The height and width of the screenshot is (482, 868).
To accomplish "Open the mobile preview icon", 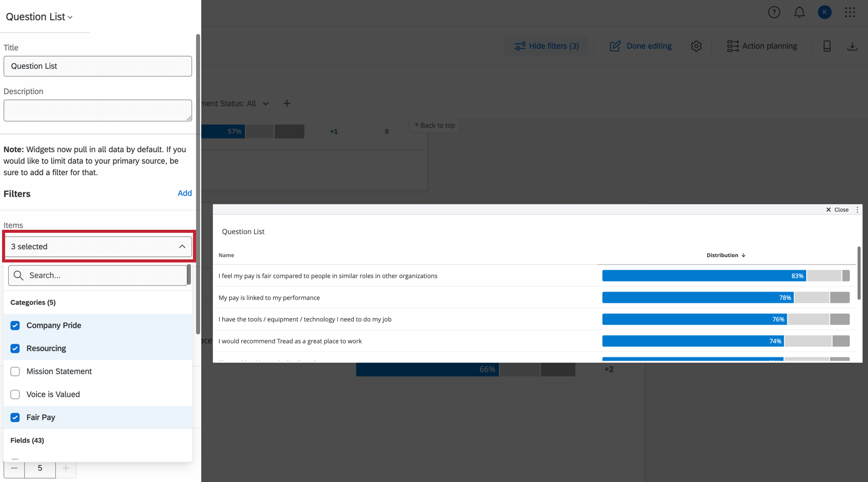I will tap(826, 46).
